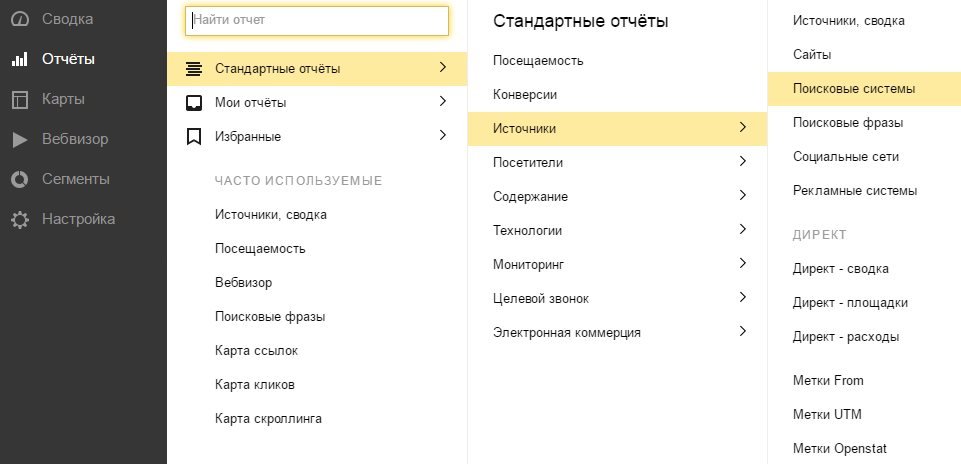Open the Метки UTM report
The image size is (961, 464).
(x=827, y=414)
